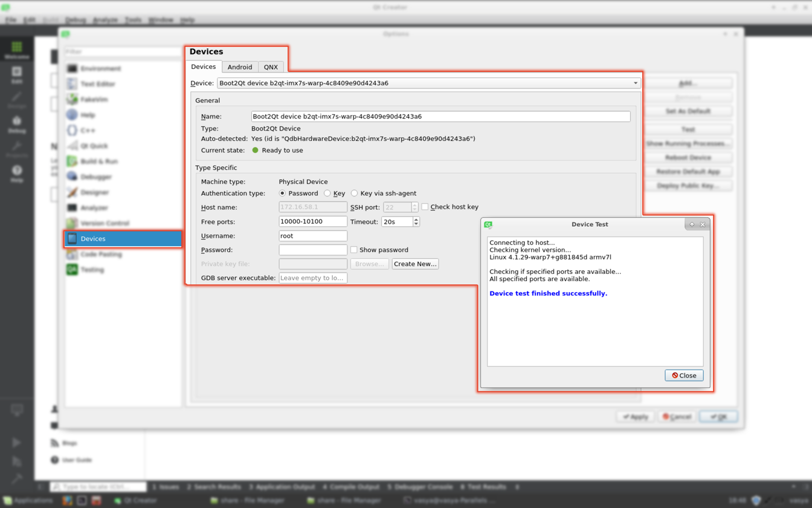Select the Build & Run options category
This screenshot has width=812, height=508.
point(123,161)
